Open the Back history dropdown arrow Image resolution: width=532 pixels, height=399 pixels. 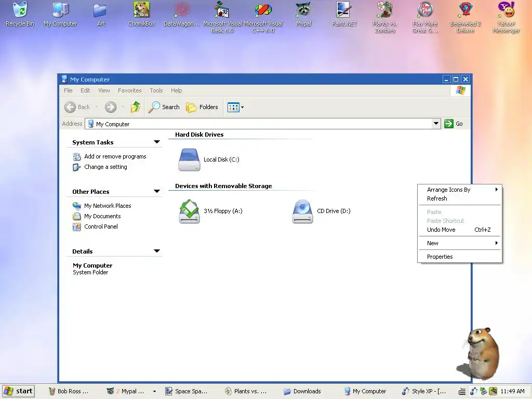coord(96,107)
